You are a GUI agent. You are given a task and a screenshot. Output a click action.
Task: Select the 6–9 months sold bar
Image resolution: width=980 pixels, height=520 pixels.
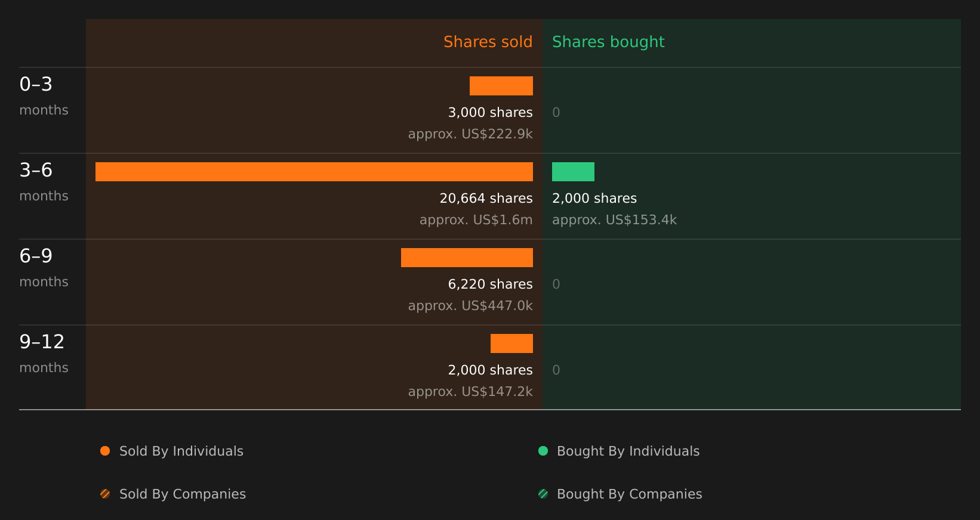pyautogui.click(x=467, y=258)
